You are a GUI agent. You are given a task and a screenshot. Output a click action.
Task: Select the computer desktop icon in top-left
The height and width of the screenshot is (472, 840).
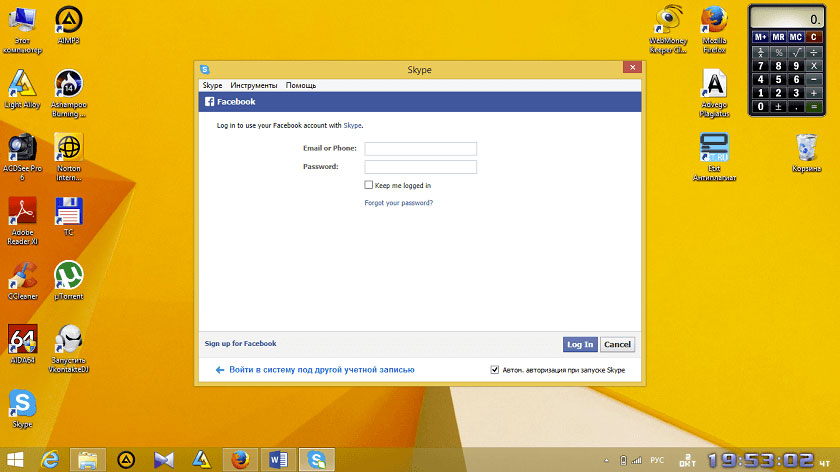point(22,29)
